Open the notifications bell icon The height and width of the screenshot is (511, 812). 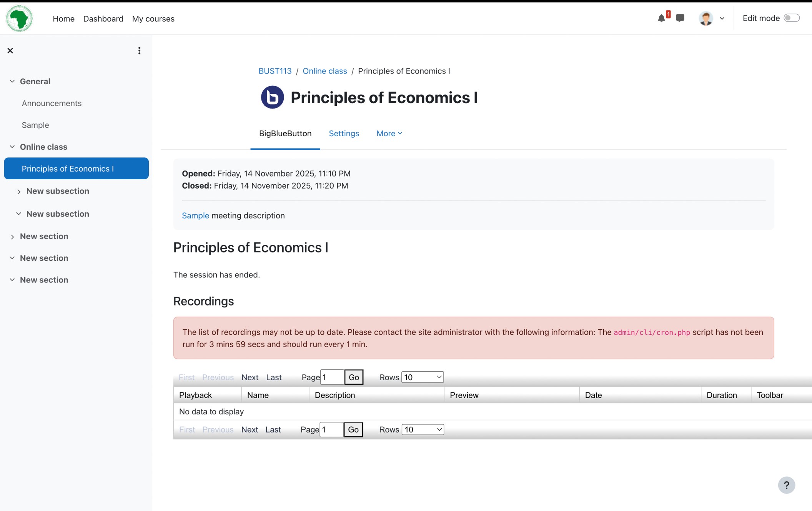pyautogui.click(x=661, y=18)
